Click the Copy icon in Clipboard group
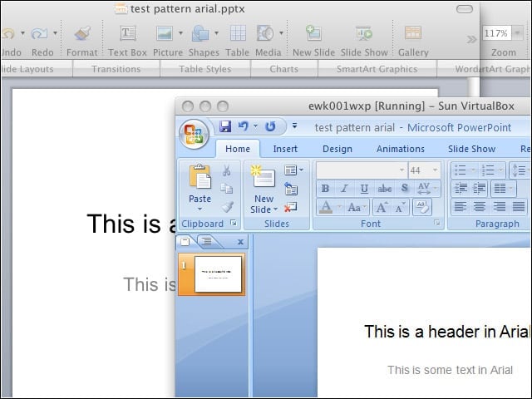The height and width of the screenshot is (399, 532). [227, 189]
